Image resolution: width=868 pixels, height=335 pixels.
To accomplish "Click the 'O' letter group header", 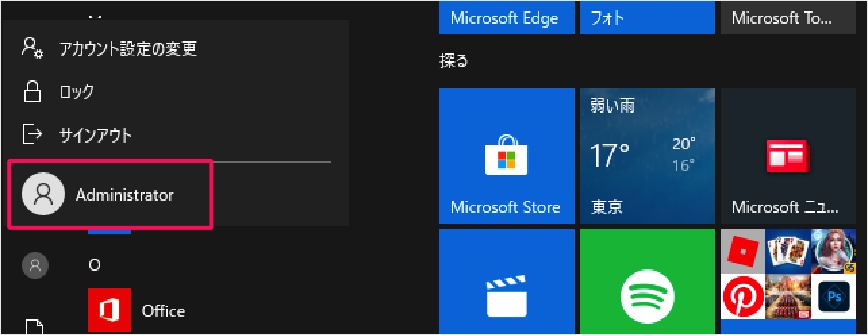I will coord(95,265).
